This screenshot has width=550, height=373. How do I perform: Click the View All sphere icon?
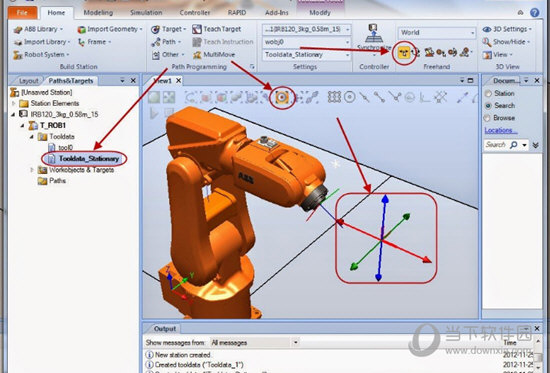tap(154, 97)
